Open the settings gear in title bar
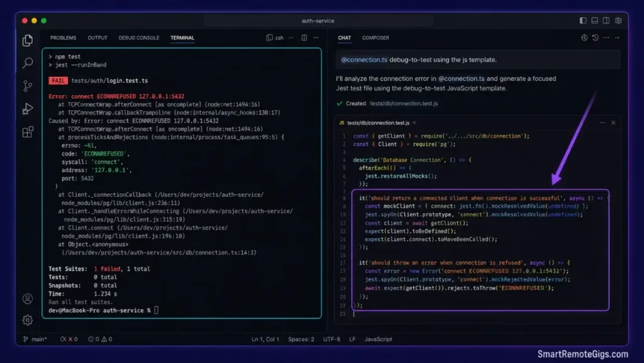Image resolution: width=644 pixels, height=363 pixels. coord(618,21)
